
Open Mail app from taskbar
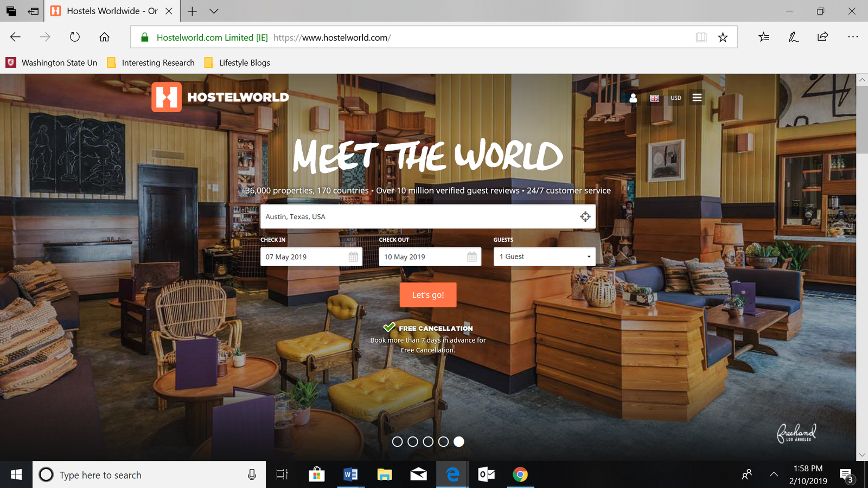(418, 474)
